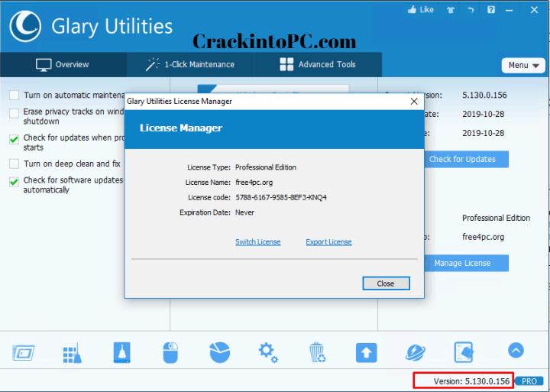
Task: Uncheck Check for updates when program starts
Action: pyautogui.click(x=14, y=139)
